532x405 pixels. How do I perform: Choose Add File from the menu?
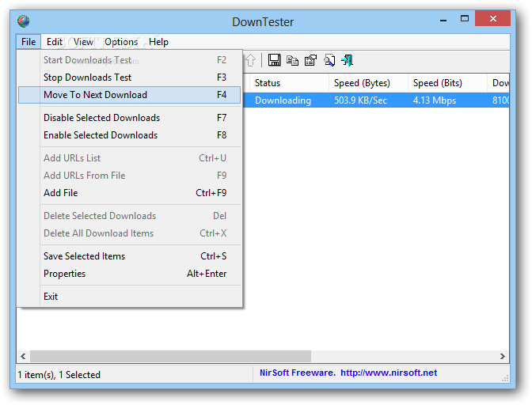pyautogui.click(x=130, y=193)
